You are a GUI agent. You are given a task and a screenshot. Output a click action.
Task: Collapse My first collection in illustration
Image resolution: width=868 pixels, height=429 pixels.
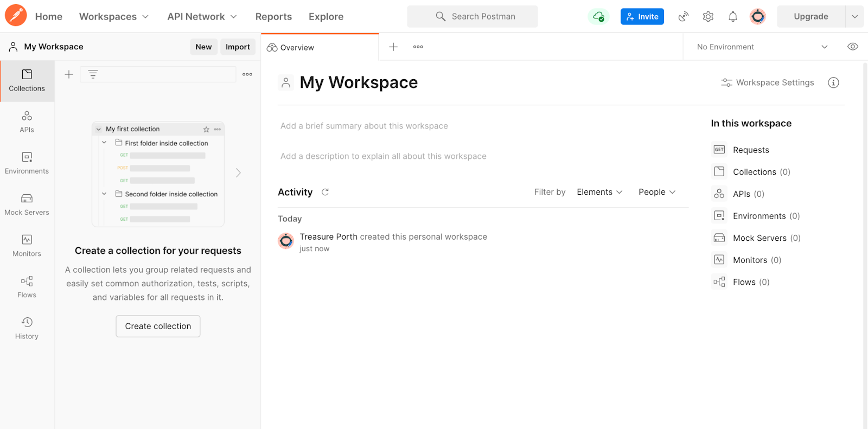(99, 129)
